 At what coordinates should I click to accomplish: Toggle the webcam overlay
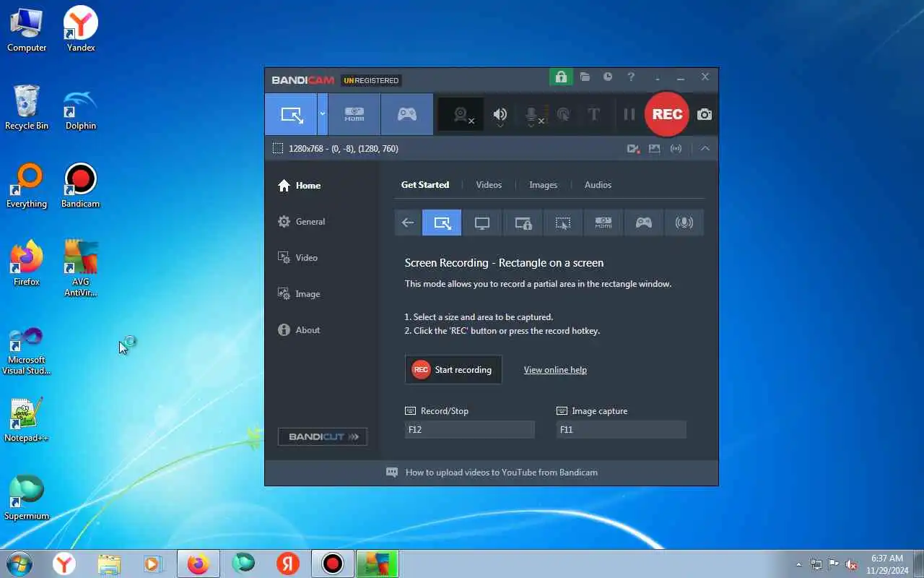tap(462, 115)
